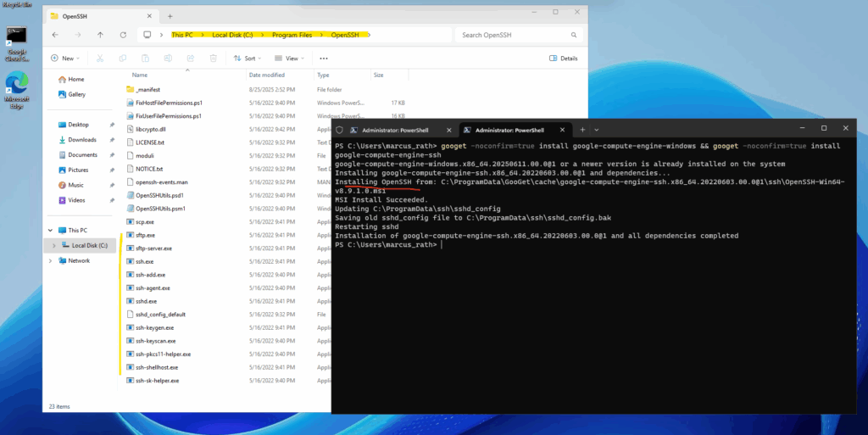Open Microsoft Edge desktop shortcut
The width and height of the screenshot is (868, 435).
[x=17, y=90]
